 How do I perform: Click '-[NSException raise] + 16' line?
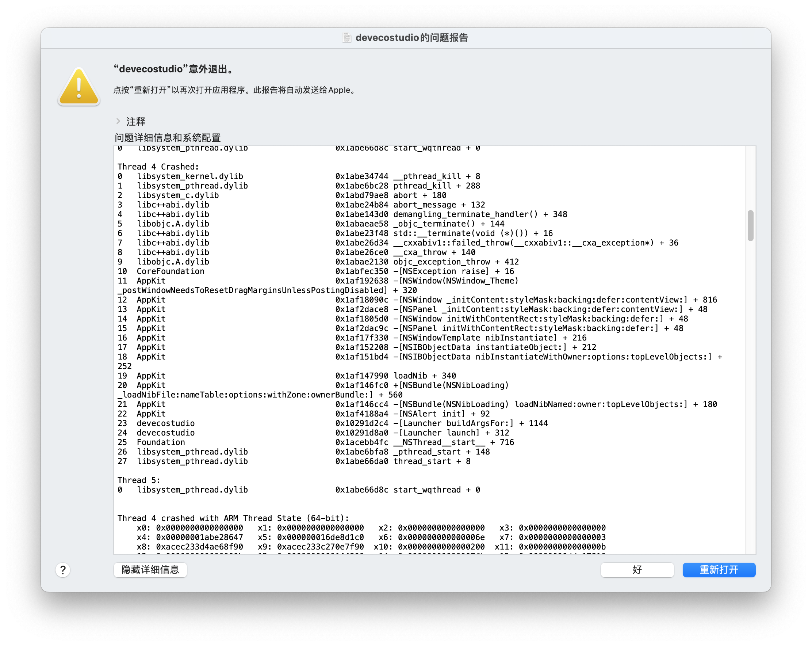[315, 271]
